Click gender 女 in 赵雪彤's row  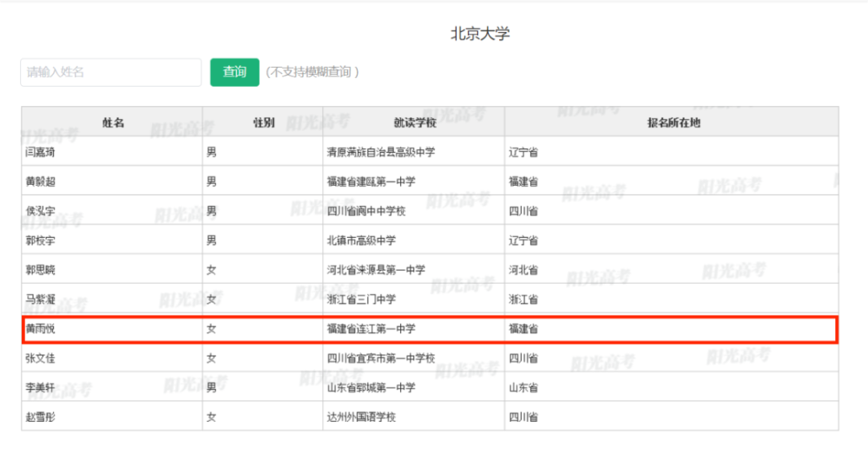[212, 417]
